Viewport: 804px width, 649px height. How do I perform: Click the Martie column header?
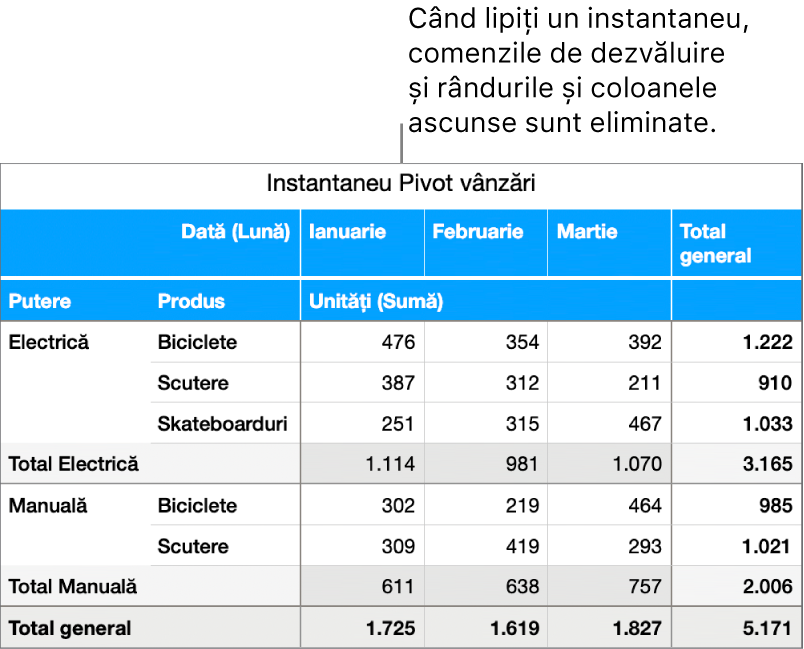(x=587, y=232)
